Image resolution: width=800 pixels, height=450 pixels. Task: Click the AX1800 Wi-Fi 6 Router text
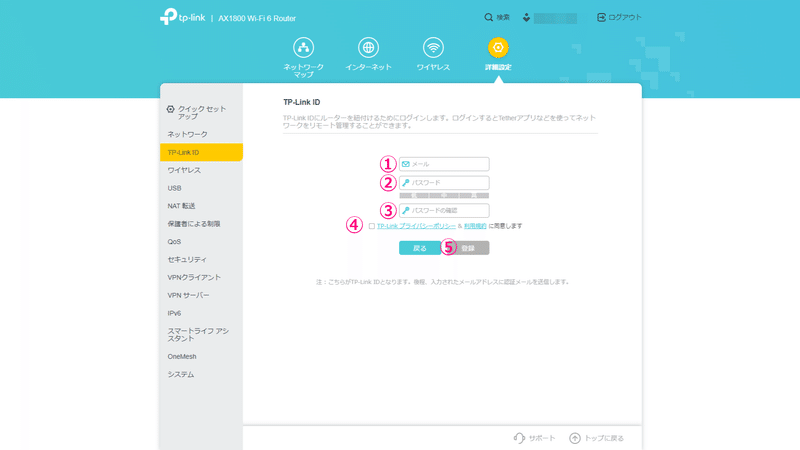point(257,18)
